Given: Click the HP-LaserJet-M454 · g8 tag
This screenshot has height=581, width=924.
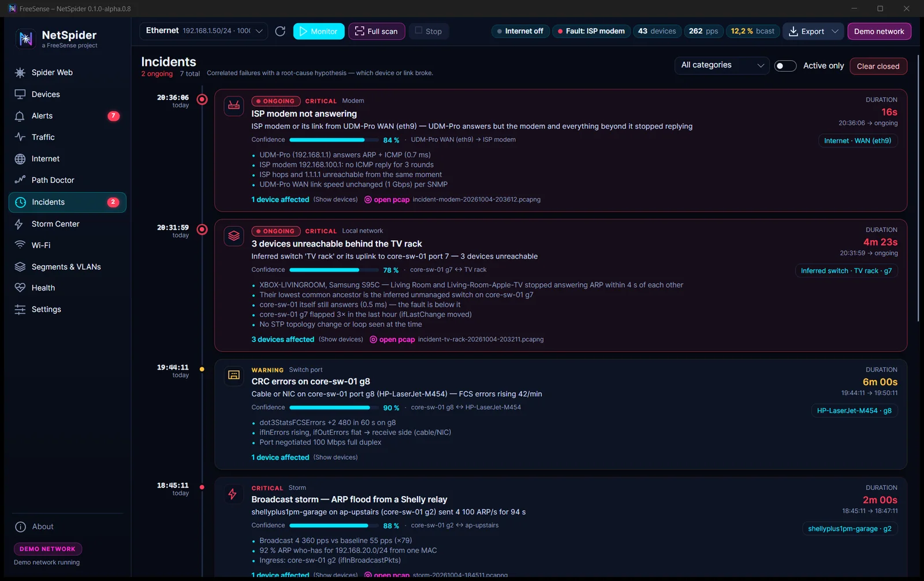Looking at the screenshot, I should tap(854, 411).
